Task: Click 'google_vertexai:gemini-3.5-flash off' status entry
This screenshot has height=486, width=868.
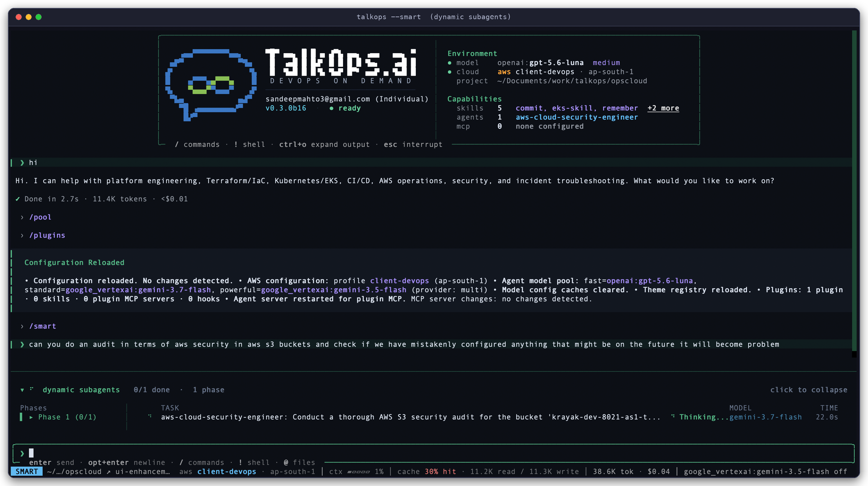Action: (765, 471)
